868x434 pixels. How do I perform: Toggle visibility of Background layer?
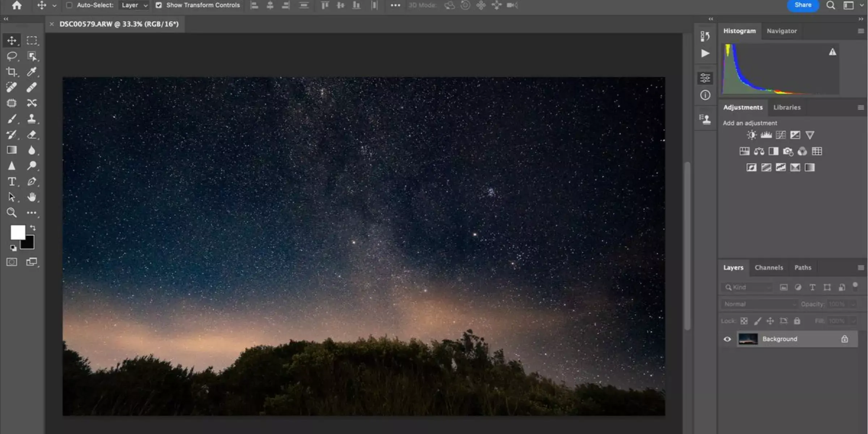coord(727,339)
